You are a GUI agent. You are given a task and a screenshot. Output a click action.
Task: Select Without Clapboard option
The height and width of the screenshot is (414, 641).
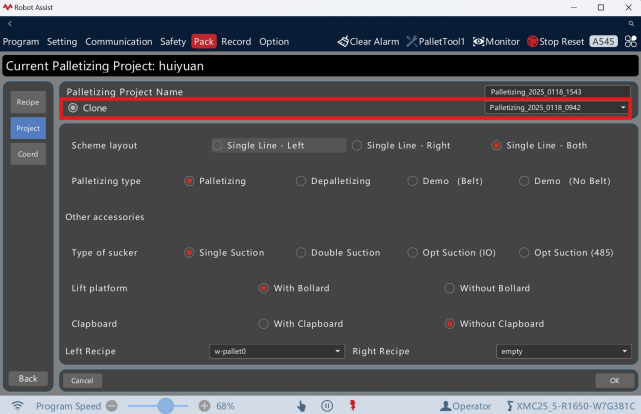450,324
